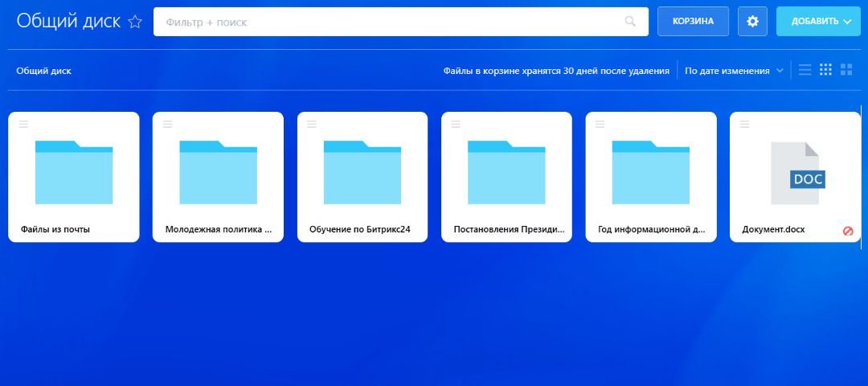Open the menu icon on Обучение по Битрикс24 card
868x386 pixels.
click(312, 124)
